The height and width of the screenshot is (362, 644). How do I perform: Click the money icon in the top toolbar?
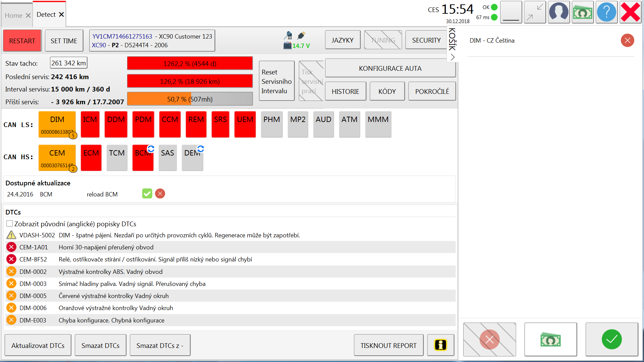pos(583,12)
